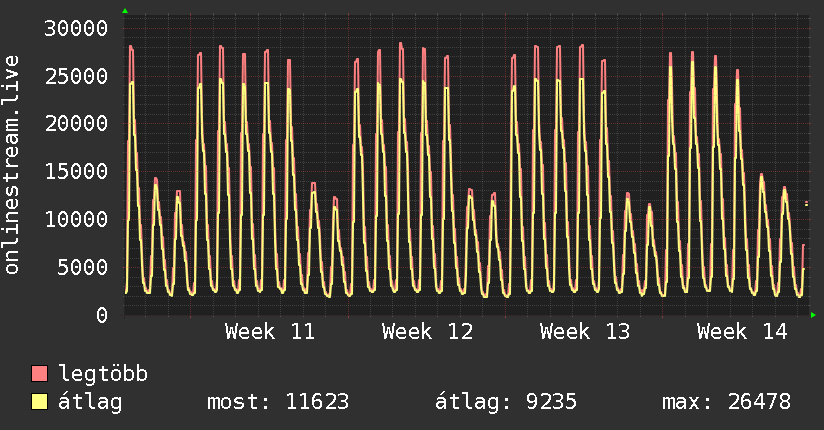Click the 15000 Y-axis tick label
Screen dimensions: 824x430
(77, 171)
